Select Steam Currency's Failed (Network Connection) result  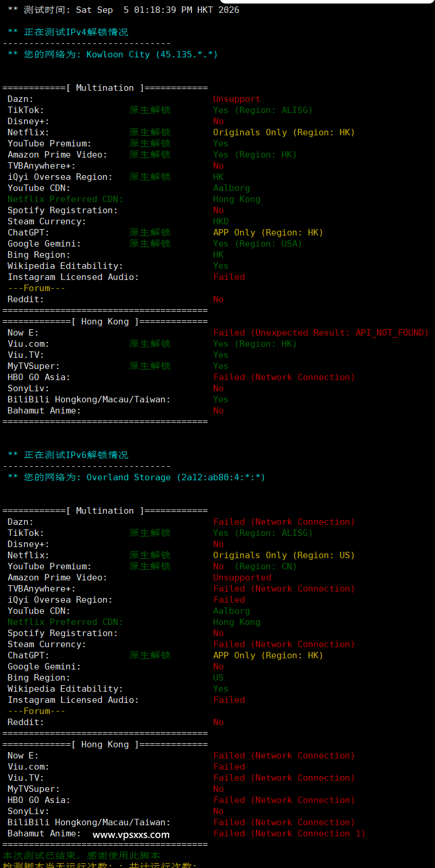point(284,644)
